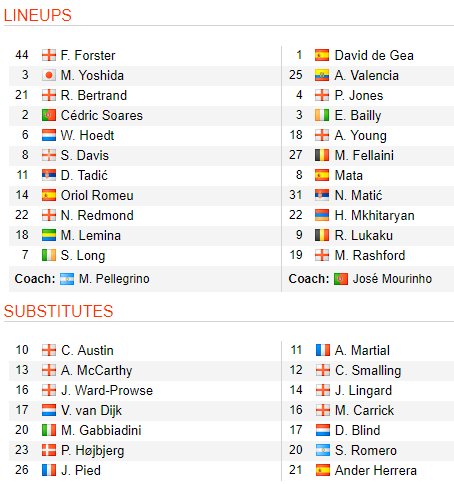Click Armenia flag next to H. Mkhitaryan
454x484 pixels.
322,215
